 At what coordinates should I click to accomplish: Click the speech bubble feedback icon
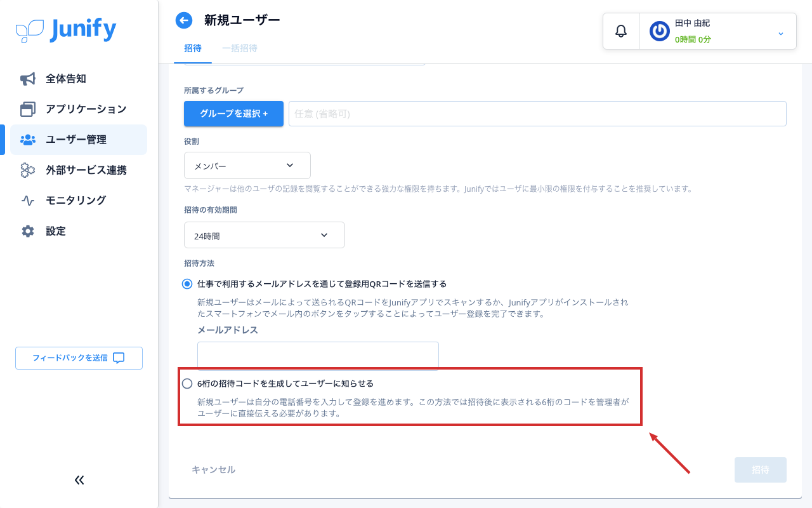point(119,358)
